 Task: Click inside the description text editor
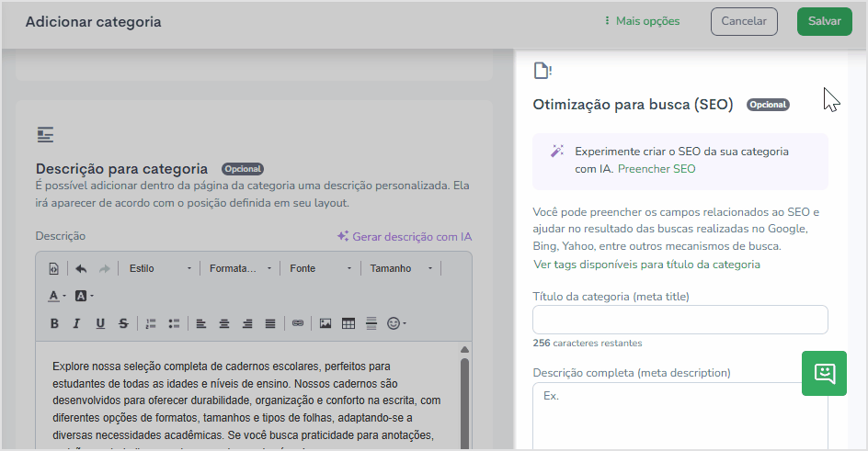pos(248,396)
